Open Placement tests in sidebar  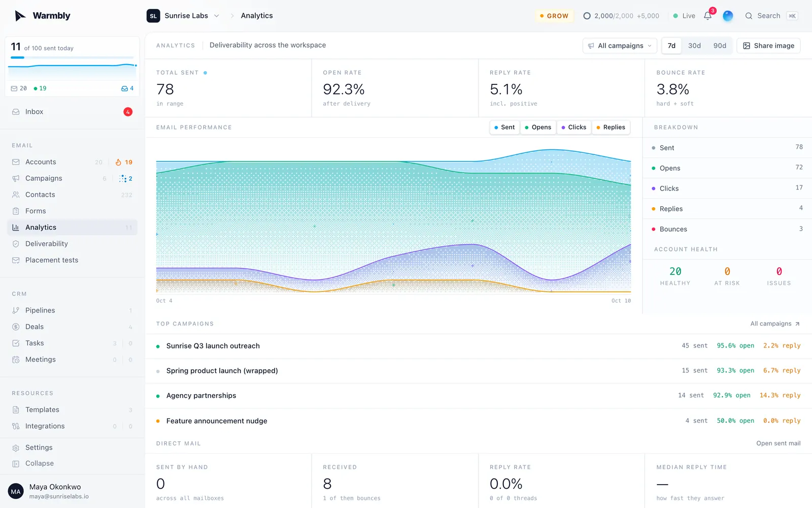[72, 260]
